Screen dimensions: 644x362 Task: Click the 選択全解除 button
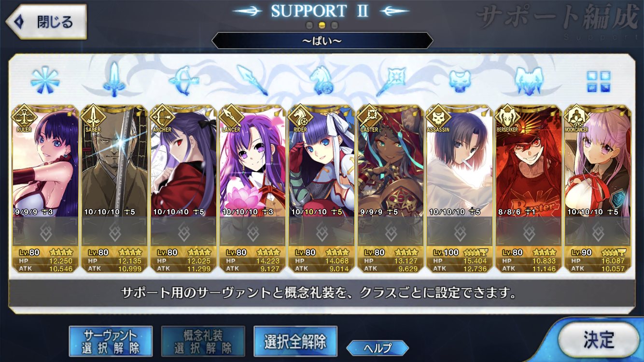coord(295,341)
